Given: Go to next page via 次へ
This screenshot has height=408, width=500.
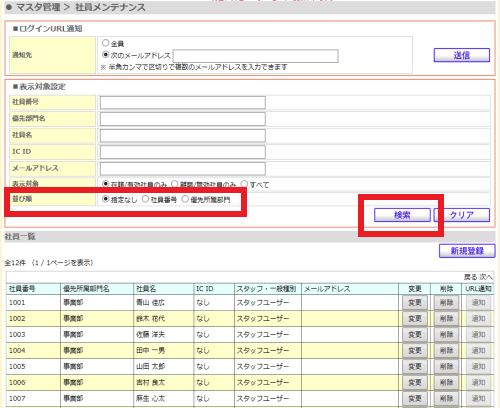Looking at the screenshot, I should (x=486, y=277).
